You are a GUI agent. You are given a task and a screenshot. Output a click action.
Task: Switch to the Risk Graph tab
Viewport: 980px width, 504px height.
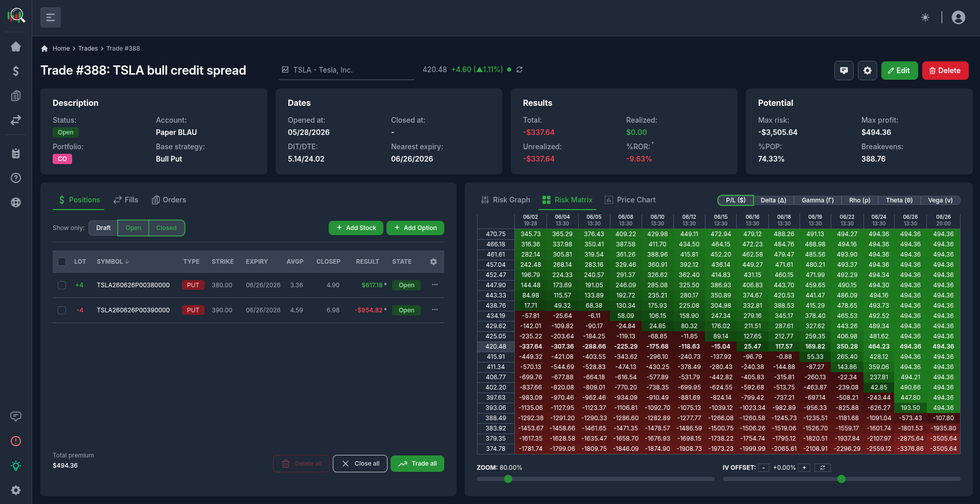point(506,200)
